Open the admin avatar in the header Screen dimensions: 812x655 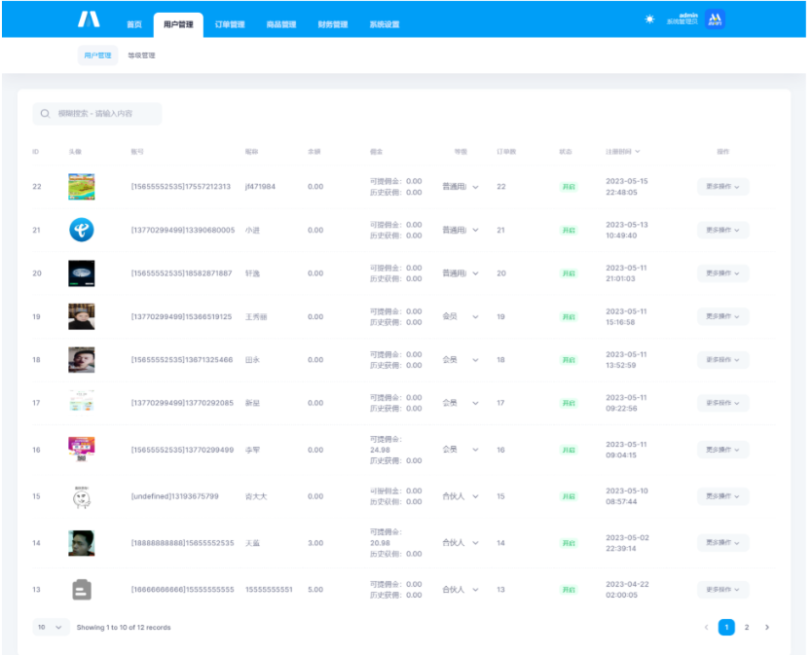click(x=716, y=19)
